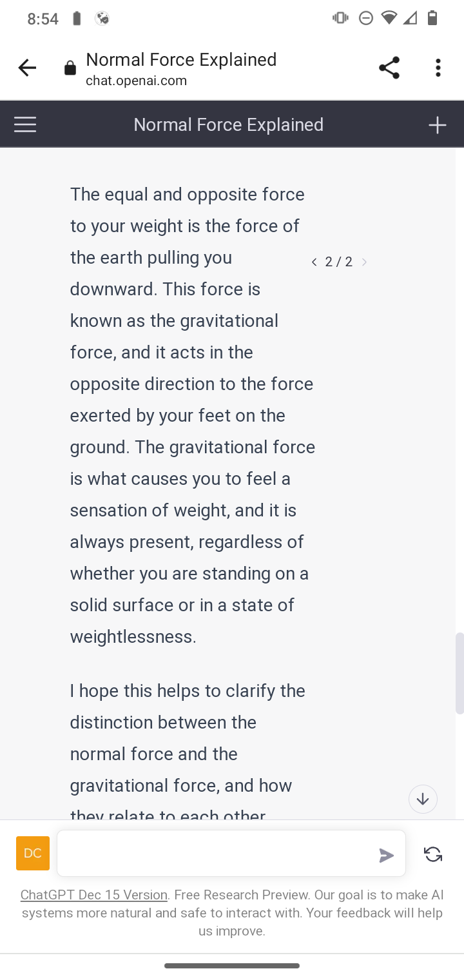
Task: Tap the browser back arrow
Action: 27,68
